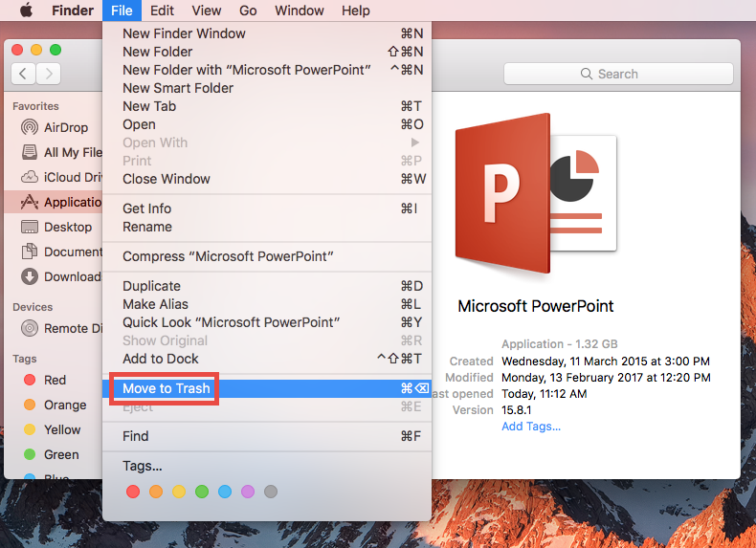
Task: Open the View menu
Action: 207,11
